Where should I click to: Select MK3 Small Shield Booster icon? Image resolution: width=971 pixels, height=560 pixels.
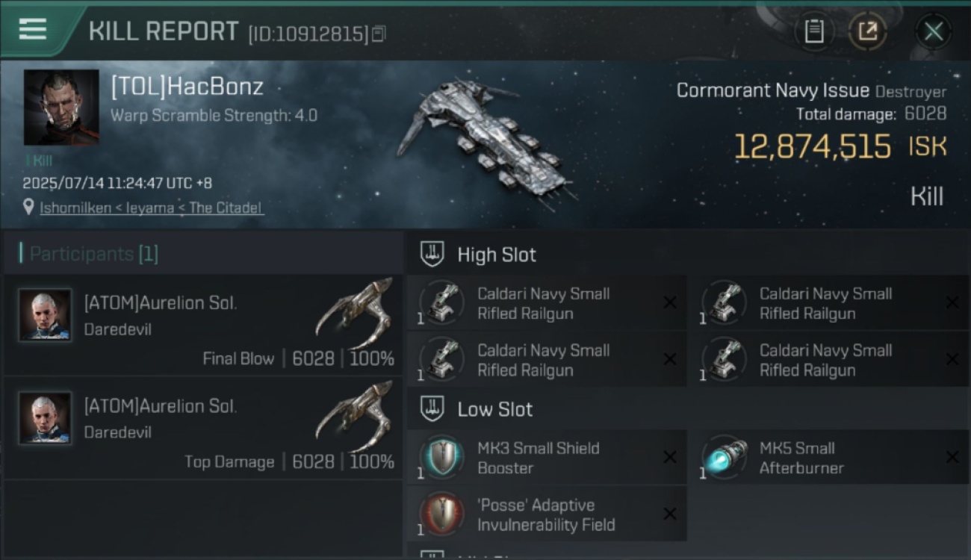(x=441, y=457)
